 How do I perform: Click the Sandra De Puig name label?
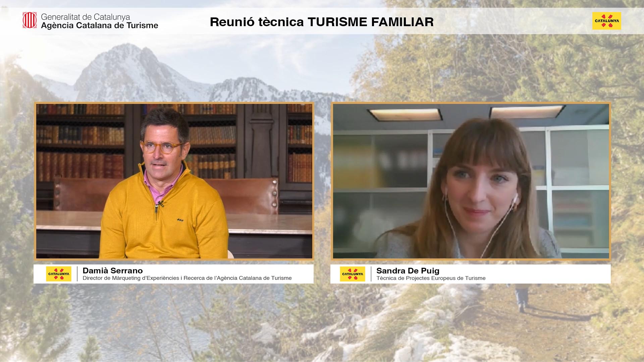coord(408,270)
